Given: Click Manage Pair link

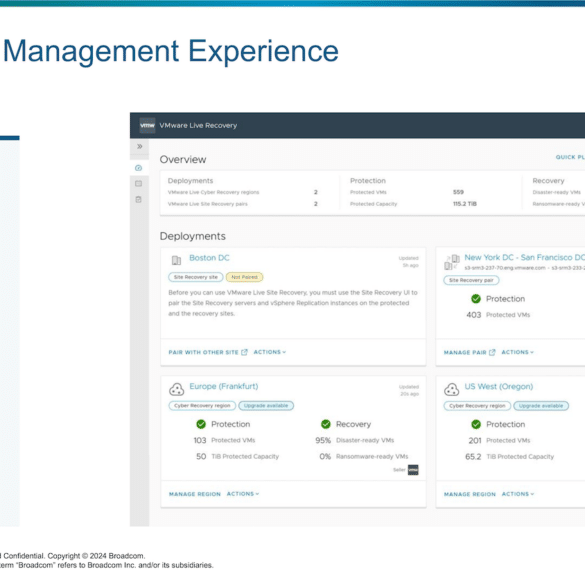Looking at the screenshot, I should coord(465,353).
